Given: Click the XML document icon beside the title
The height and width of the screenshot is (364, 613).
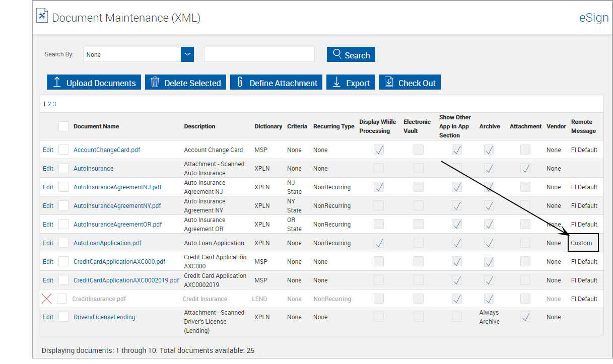Looking at the screenshot, I should click(x=42, y=15).
